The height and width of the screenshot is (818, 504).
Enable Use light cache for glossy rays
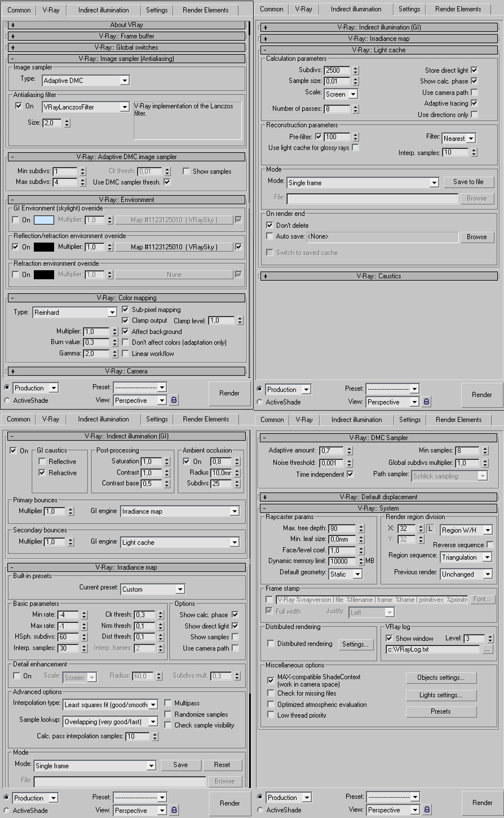pos(356,148)
